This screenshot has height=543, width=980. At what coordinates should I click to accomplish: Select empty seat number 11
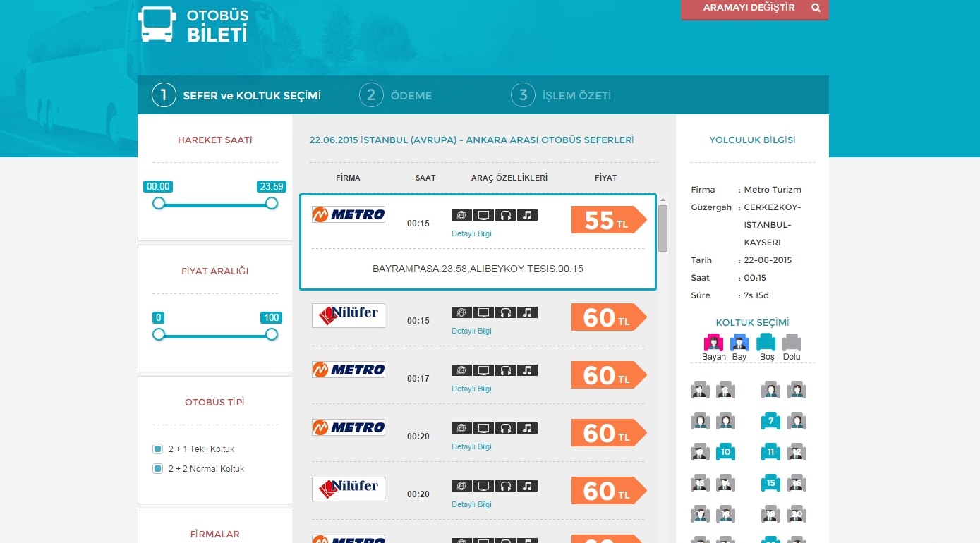click(x=770, y=451)
